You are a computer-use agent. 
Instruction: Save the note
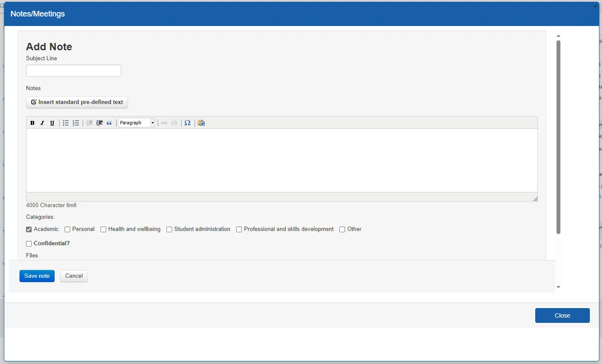37,276
